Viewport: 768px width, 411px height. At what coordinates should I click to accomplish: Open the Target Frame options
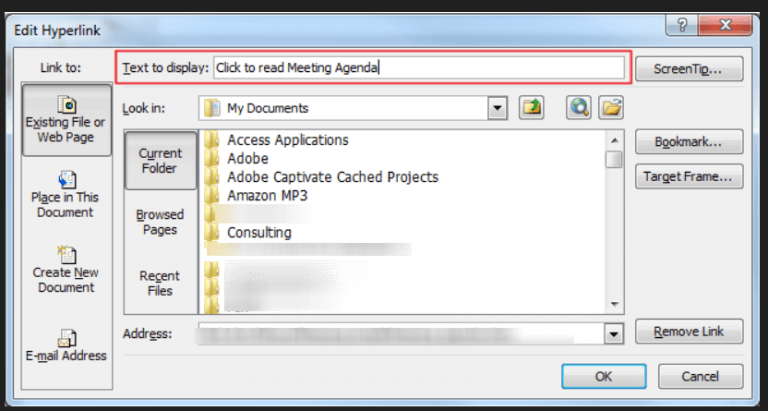[689, 177]
